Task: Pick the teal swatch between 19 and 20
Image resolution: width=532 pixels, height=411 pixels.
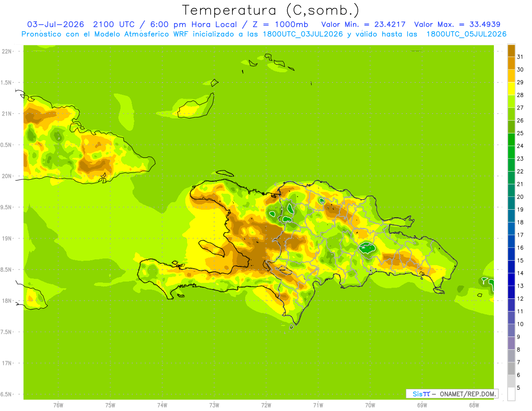Action: [511, 203]
